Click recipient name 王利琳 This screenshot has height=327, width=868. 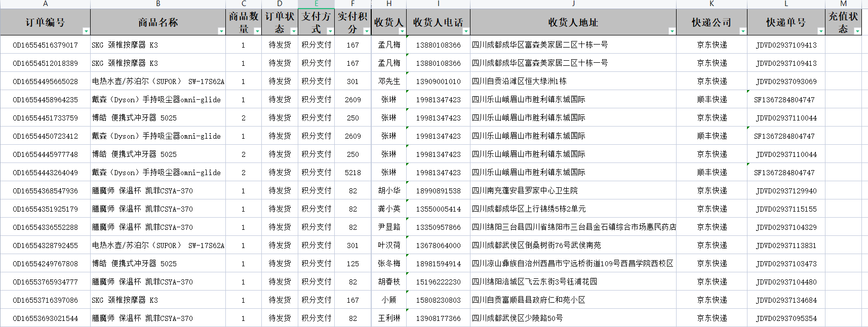389,318
